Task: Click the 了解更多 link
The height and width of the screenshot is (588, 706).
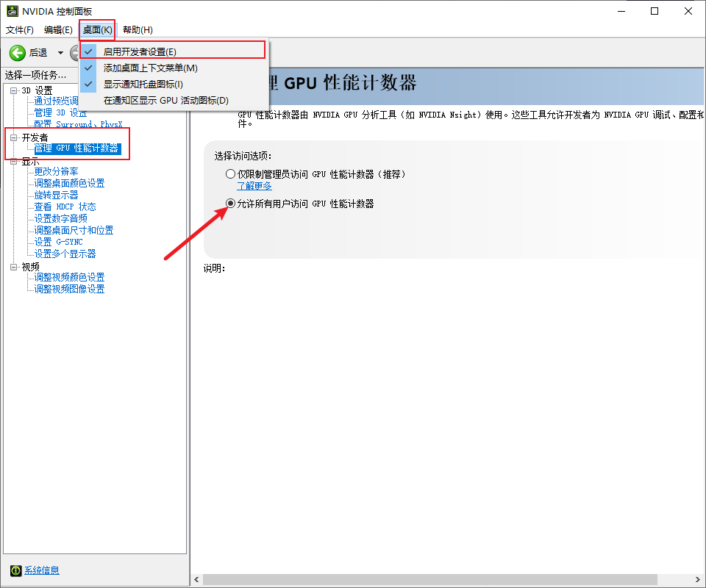Action: pos(254,186)
